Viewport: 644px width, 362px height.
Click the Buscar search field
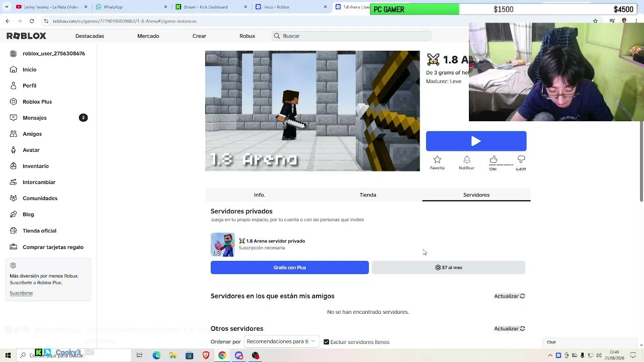[x=352, y=36]
